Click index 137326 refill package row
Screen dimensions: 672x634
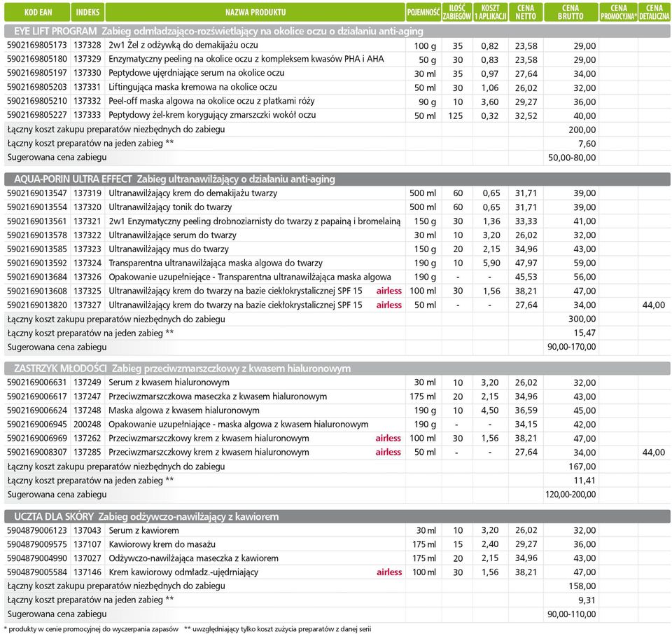(x=87, y=277)
